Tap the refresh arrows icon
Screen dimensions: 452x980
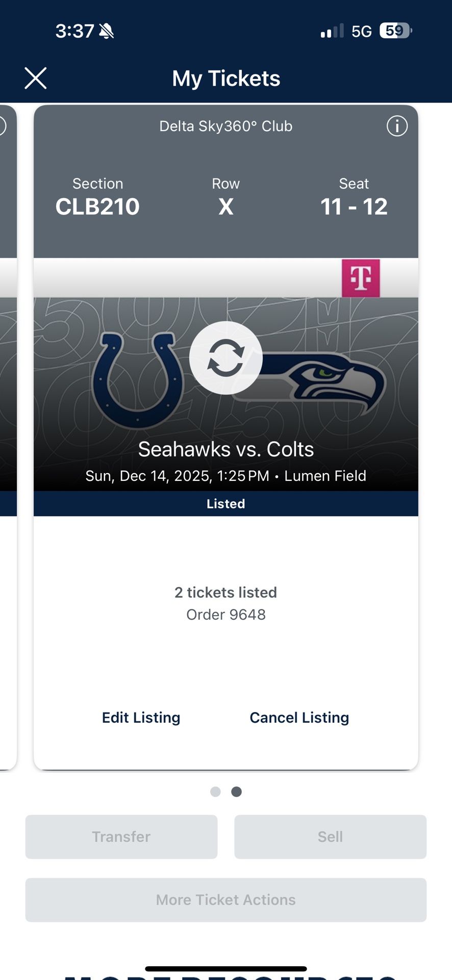tap(226, 358)
